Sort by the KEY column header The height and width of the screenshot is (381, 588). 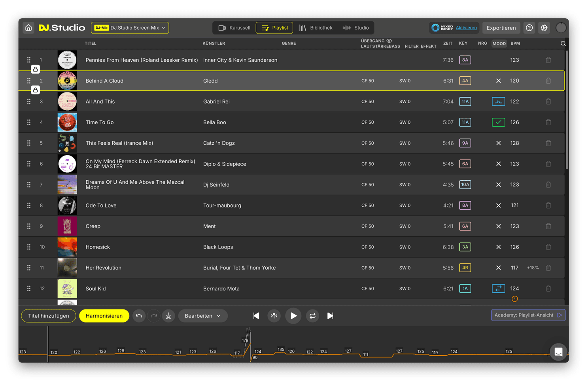tap(463, 43)
